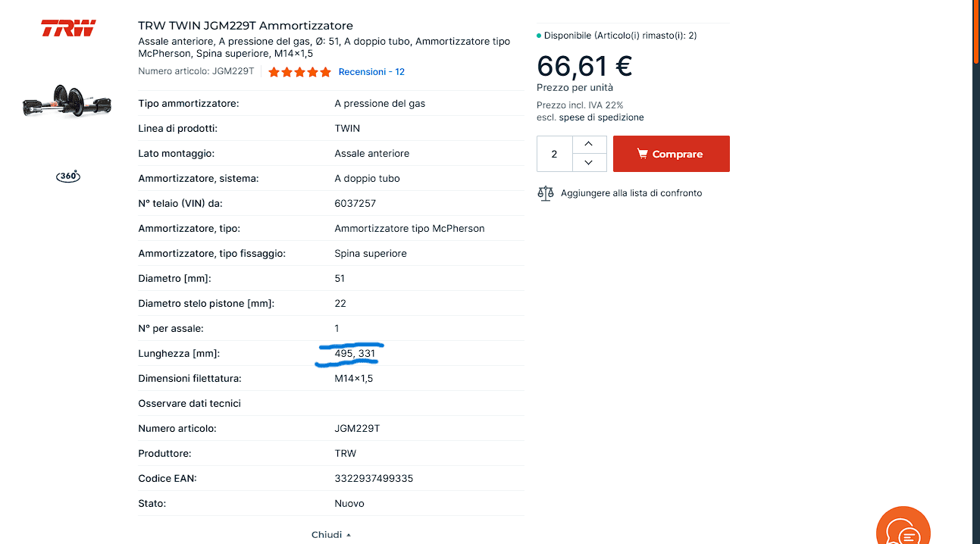980x544 pixels.
Task: Click the scales comparison icon
Action: point(546,193)
